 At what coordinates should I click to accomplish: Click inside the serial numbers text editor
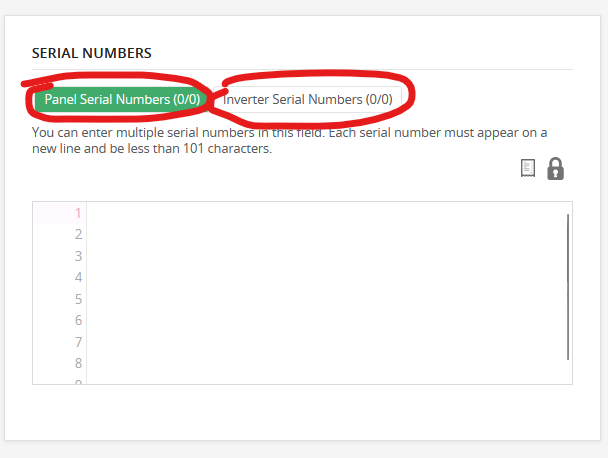pos(320,290)
